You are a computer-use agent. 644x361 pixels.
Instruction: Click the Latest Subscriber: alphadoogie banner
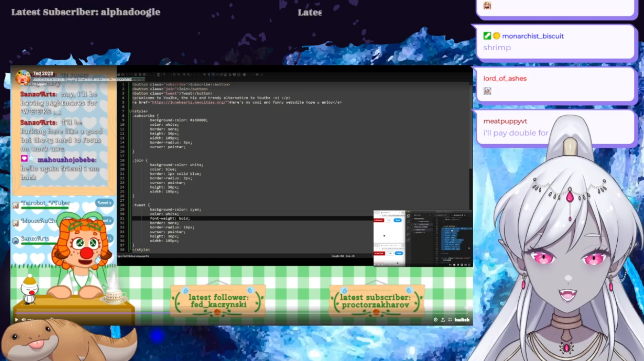pyautogui.click(x=86, y=12)
